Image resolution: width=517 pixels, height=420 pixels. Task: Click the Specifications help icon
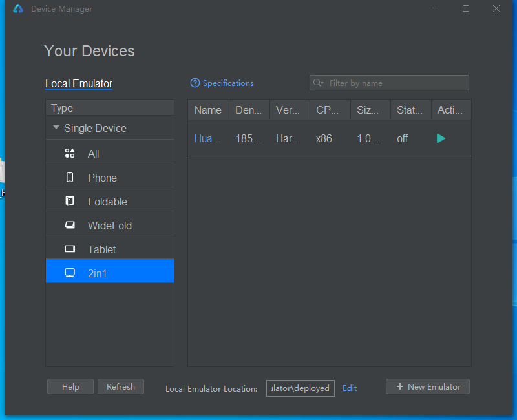(195, 83)
